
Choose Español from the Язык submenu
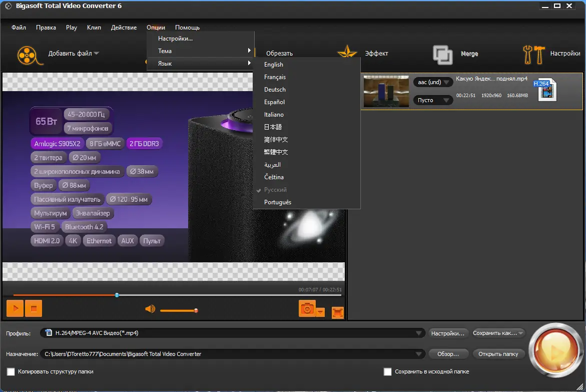pos(274,102)
